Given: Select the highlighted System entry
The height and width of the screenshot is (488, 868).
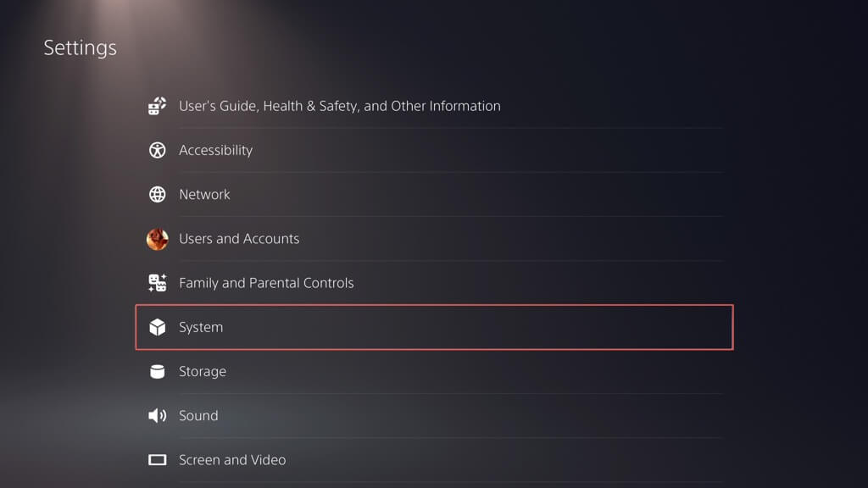Looking at the screenshot, I should tap(201, 327).
